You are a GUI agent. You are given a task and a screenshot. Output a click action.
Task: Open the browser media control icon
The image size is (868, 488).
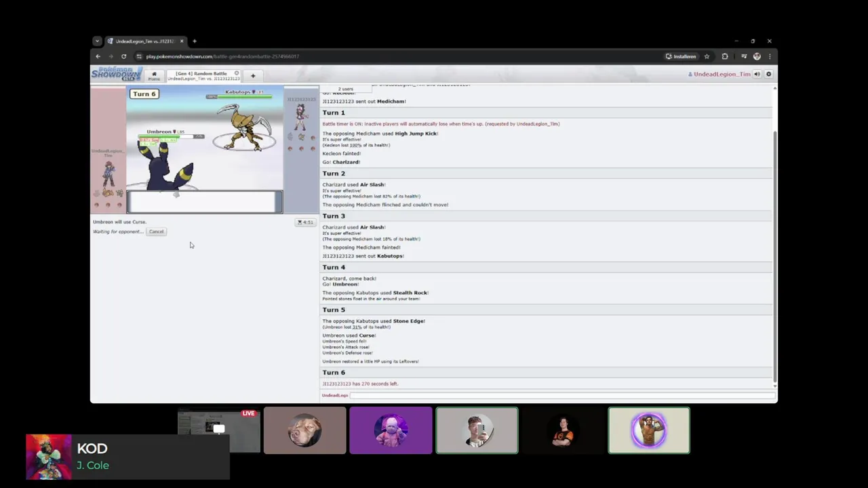744,56
